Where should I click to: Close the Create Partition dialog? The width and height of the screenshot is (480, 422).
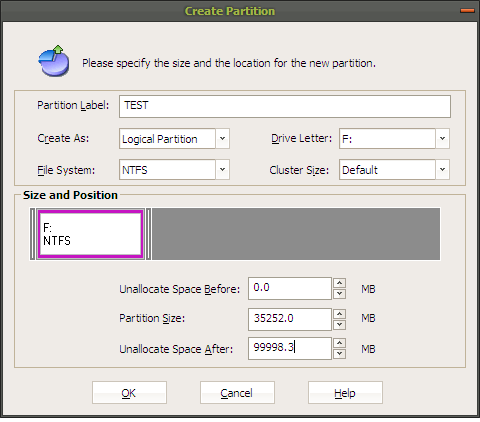pyautogui.click(x=467, y=11)
